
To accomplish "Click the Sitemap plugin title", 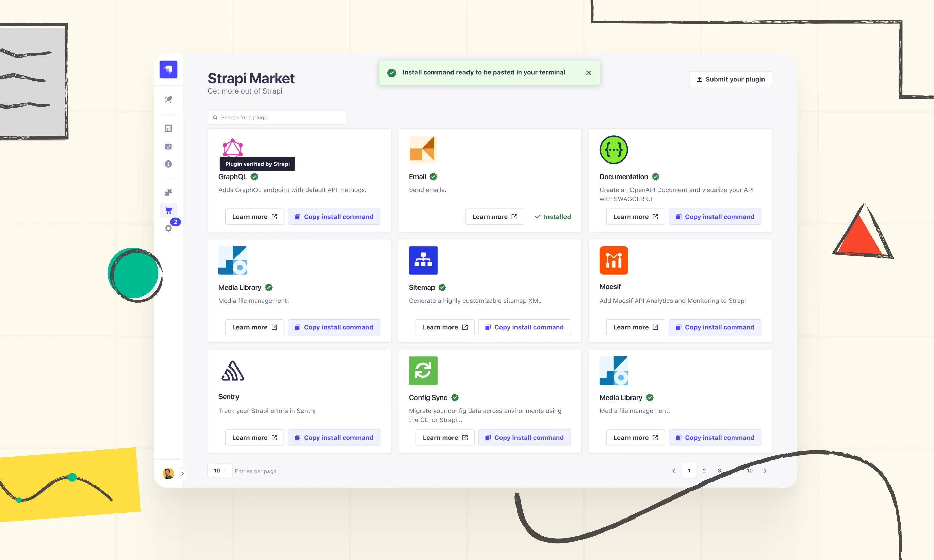I will pyautogui.click(x=422, y=287).
